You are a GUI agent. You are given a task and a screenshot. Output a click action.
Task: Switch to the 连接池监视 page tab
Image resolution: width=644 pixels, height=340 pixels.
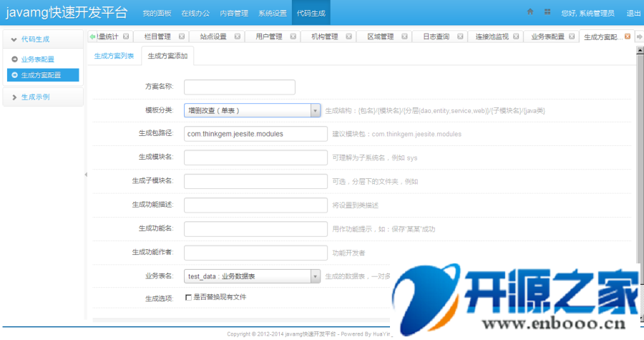click(x=492, y=37)
